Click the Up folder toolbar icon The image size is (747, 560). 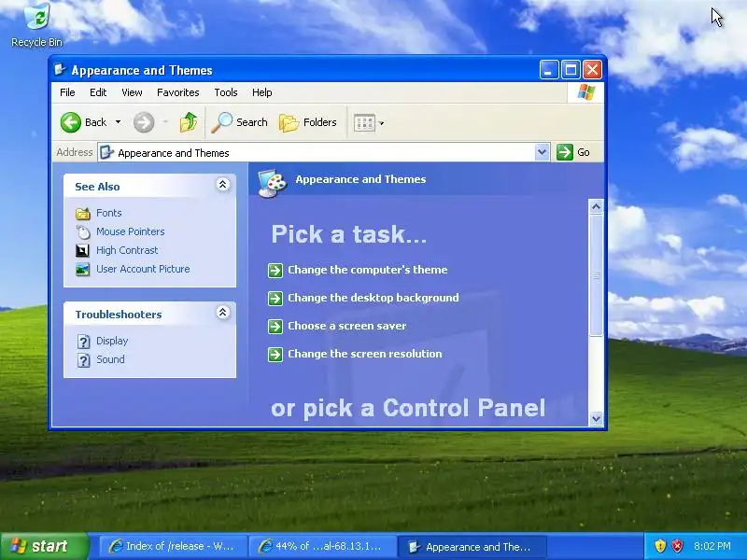coord(189,122)
